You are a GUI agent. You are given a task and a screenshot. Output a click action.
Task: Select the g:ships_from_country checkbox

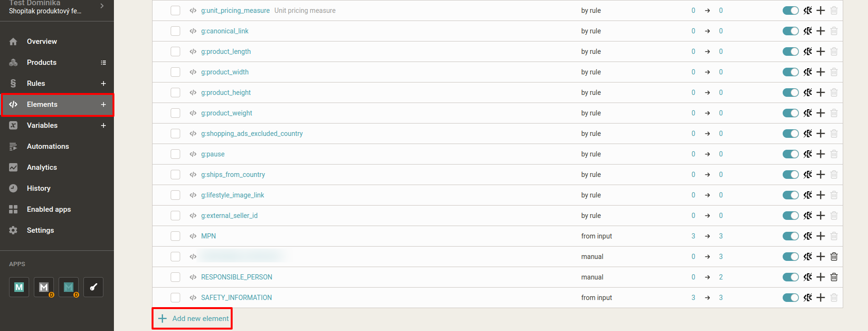pyautogui.click(x=175, y=175)
